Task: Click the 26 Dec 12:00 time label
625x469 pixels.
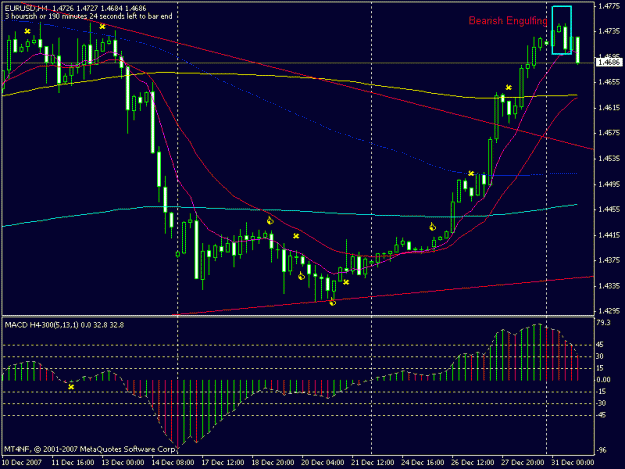Action: point(473,463)
